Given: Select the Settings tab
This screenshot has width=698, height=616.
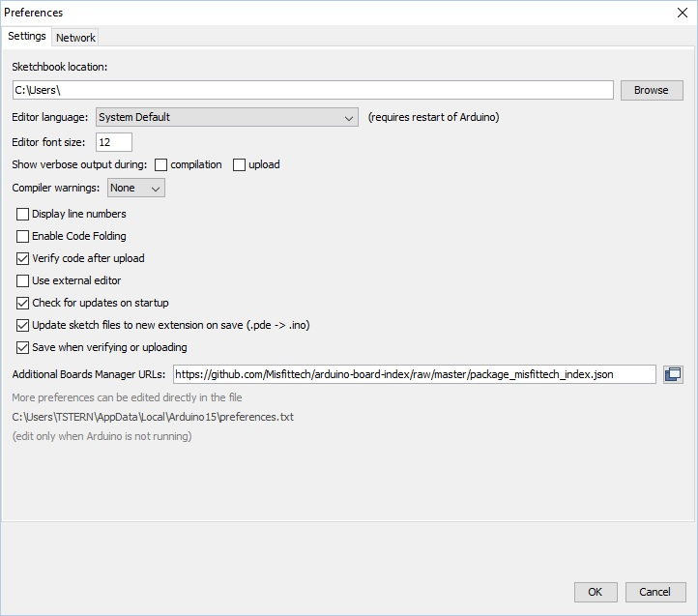Looking at the screenshot, I should pos(27,36).
